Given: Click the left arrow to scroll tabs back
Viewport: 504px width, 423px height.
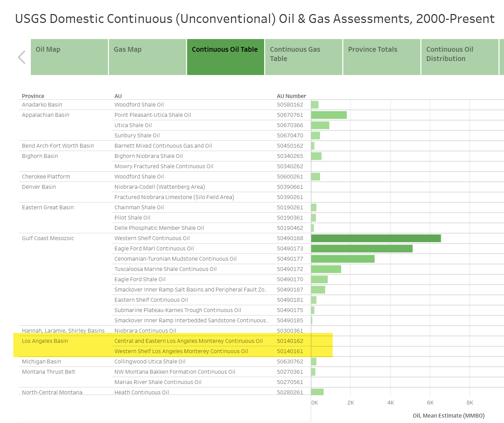Looking at the screenshot, I should pos(22,57).
